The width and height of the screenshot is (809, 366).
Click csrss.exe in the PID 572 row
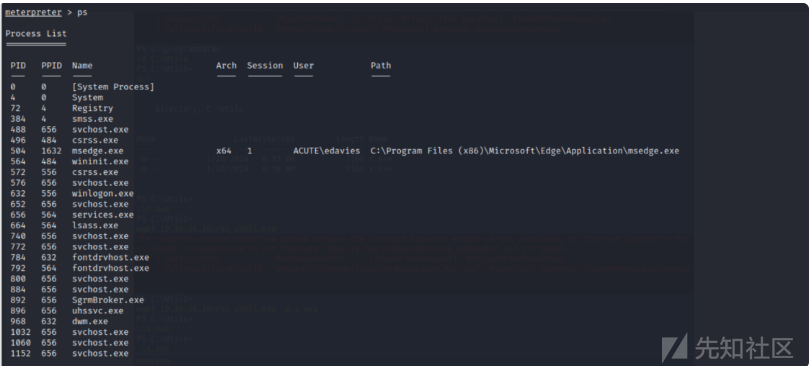[x=95, y=172]
